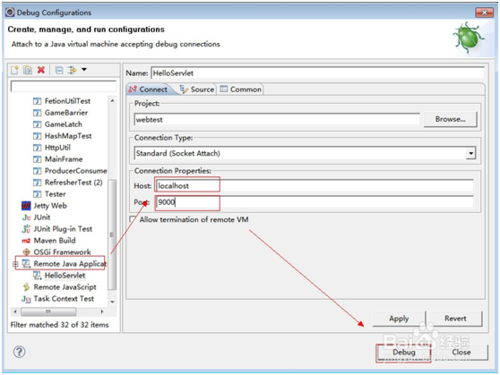This screenshot has height=375, width=500.
Task: Select HttpUtil configuration
Action: 57,147
